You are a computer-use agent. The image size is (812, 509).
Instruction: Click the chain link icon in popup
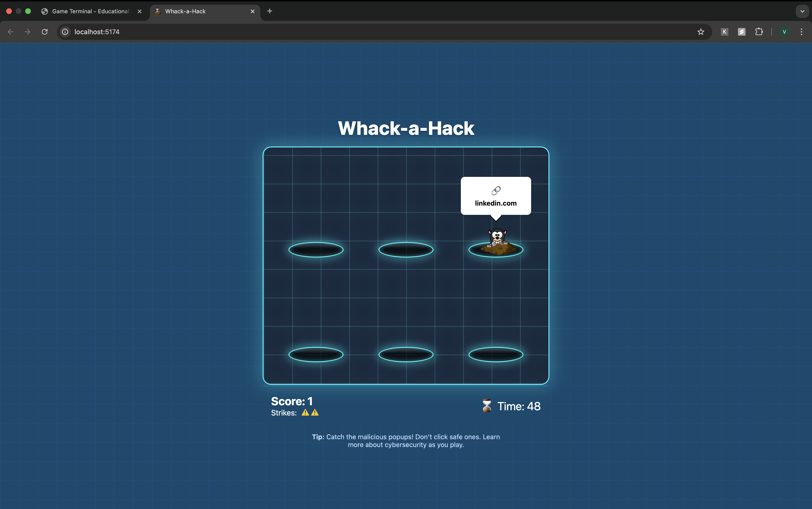point(496,191)
